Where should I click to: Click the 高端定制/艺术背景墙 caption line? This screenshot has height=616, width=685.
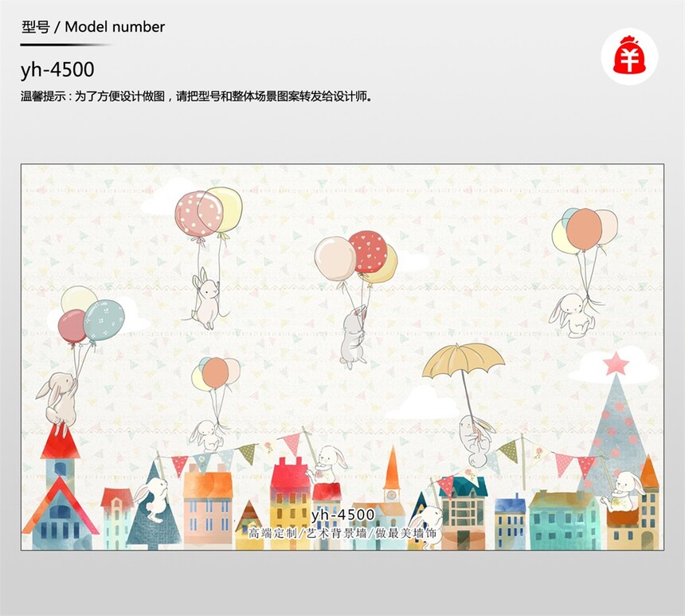click(342, 533)
